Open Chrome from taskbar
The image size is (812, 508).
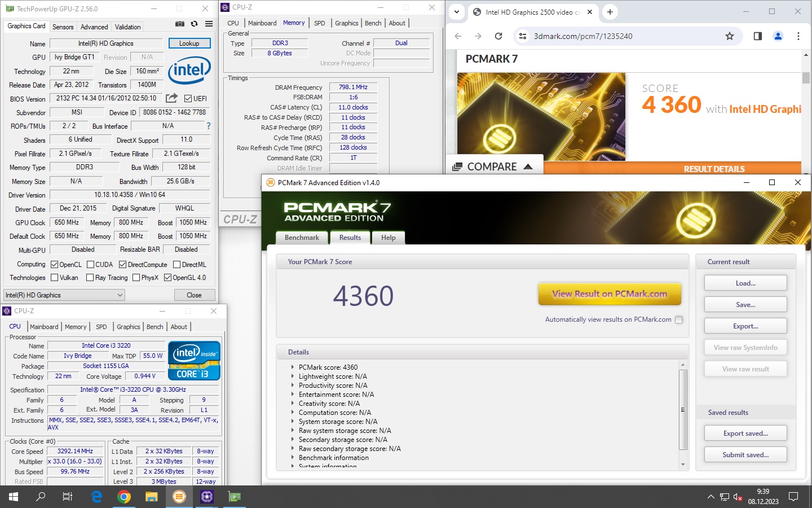[x=124, y=497]
